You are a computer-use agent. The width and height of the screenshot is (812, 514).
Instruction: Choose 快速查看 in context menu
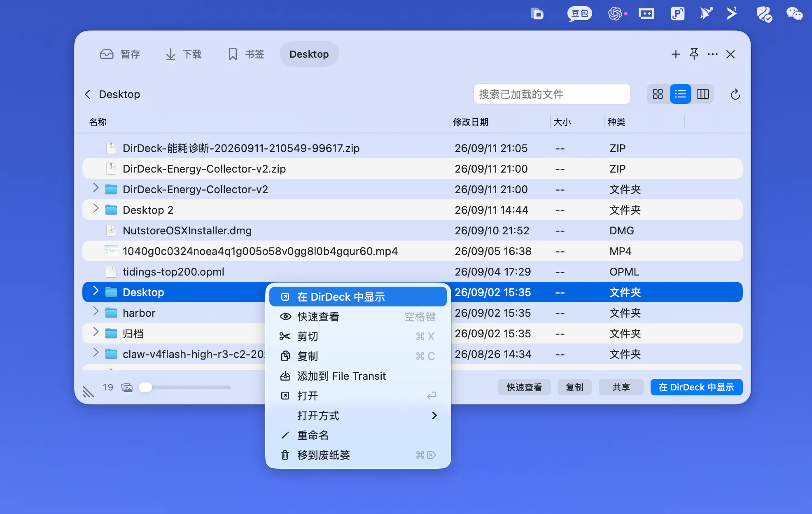[x=358, y=317]
